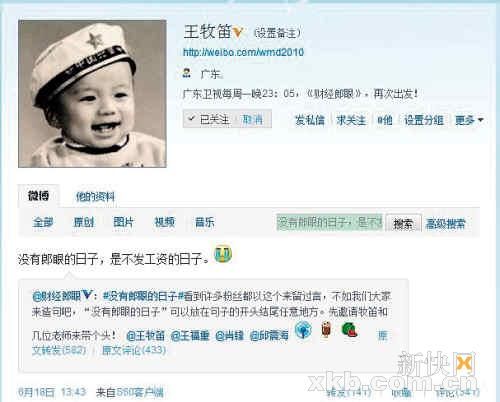Click the post search input field
The image size is (500, 402).
coord(329,222)
